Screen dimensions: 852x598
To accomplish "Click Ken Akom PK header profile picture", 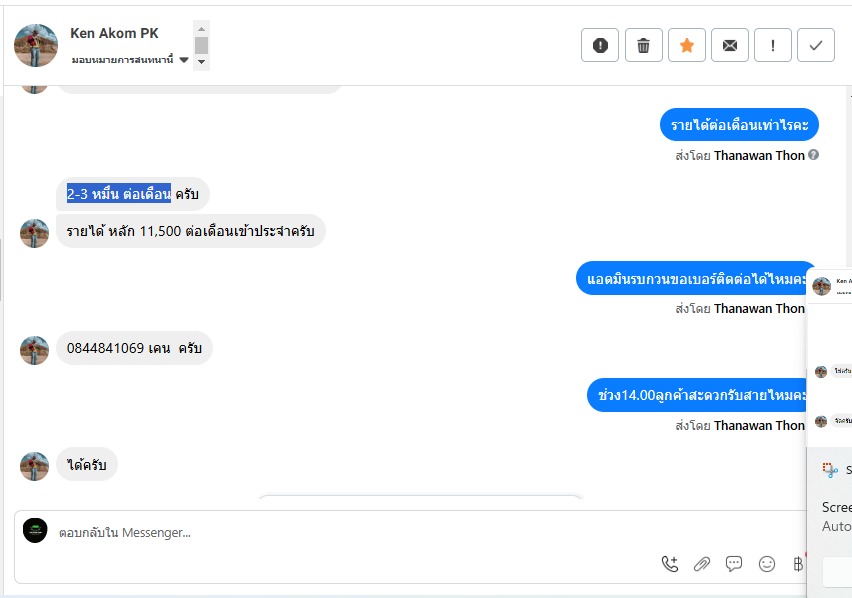I will pyautogui.click(x=36, y=45).
